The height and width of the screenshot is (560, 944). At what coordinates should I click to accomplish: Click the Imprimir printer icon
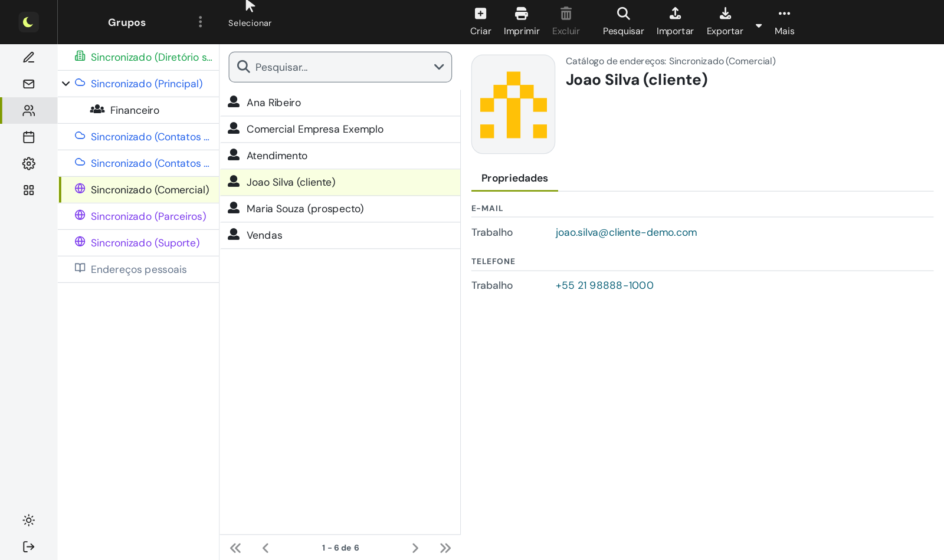pyautogui.click(x=522, y=14)
